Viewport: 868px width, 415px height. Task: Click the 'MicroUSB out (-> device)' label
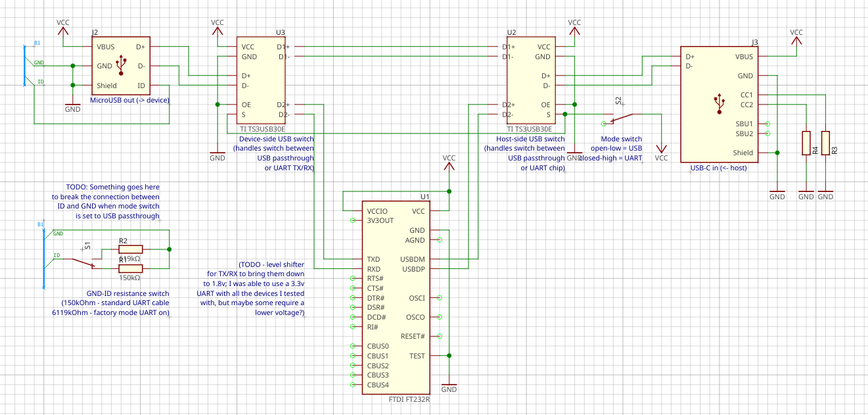pos(129,100)
